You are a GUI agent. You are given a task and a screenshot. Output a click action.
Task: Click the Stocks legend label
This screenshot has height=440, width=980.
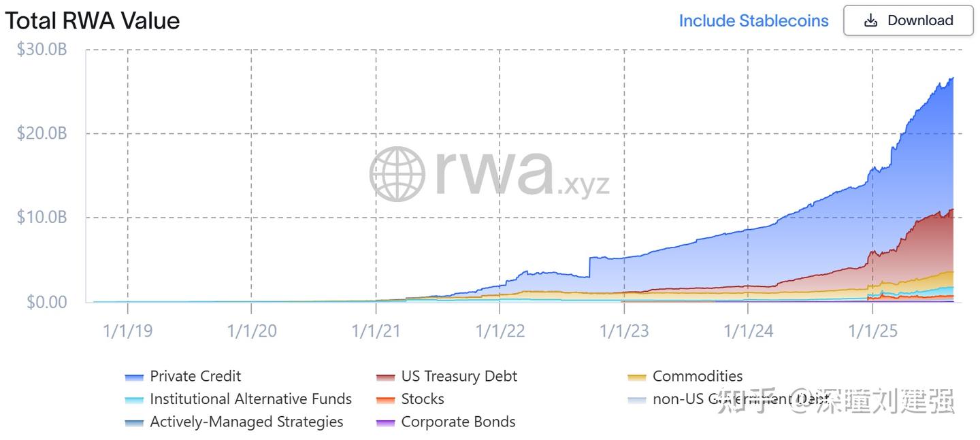pos(423,399)
